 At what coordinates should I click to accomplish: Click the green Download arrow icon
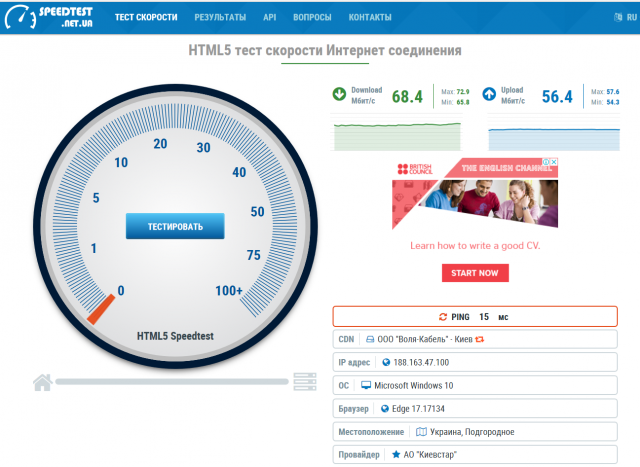point(340,95)
